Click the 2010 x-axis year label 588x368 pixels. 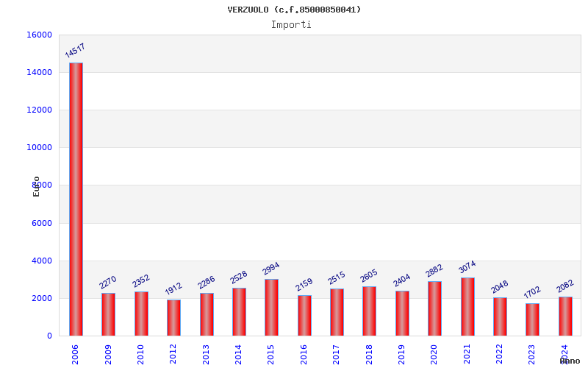click(x=140, y=355)
